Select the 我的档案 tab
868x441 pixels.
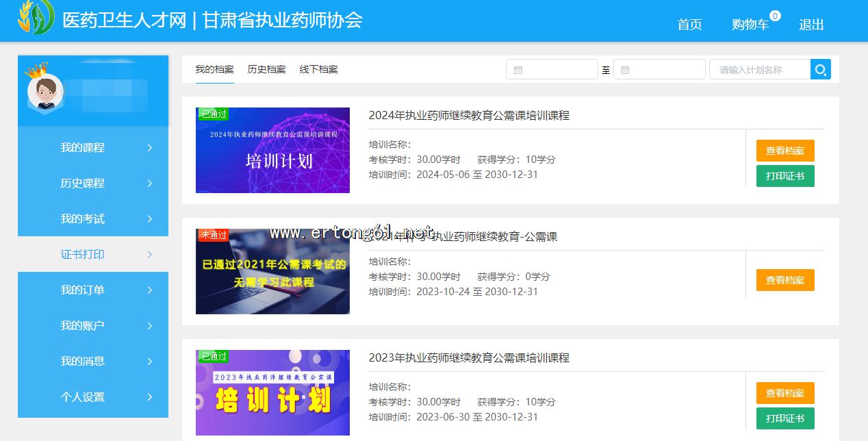tap(214, 69)
